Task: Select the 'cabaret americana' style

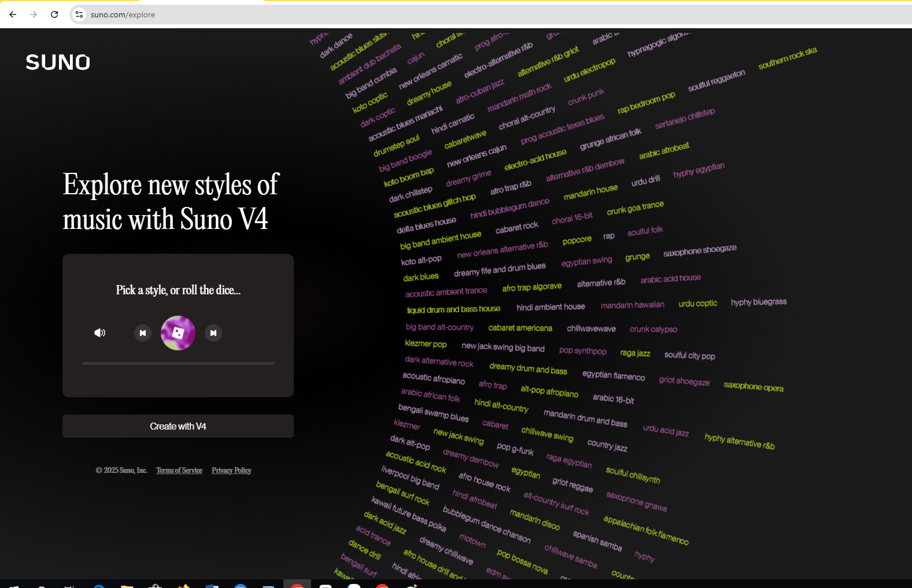Action: coord(520,328)
